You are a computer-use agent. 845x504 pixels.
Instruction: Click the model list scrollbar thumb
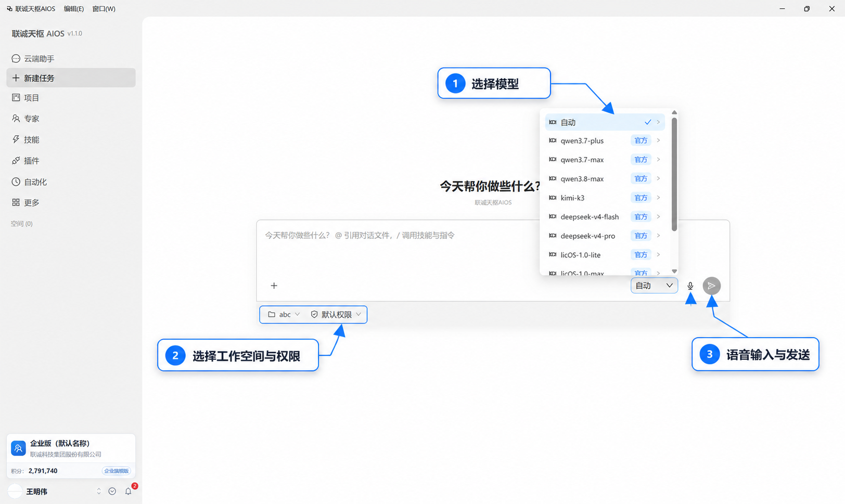click(674, 174)
